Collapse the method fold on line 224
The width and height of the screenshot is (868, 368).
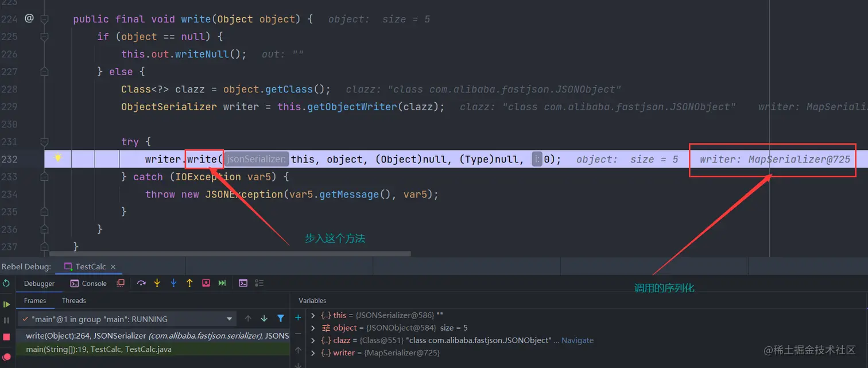click(x=44, y=19)
